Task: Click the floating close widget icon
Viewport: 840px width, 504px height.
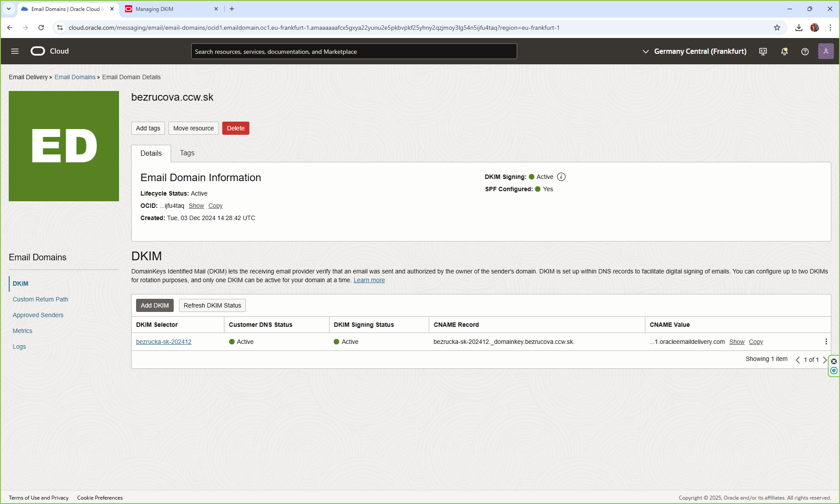Action: click(834, 361)
